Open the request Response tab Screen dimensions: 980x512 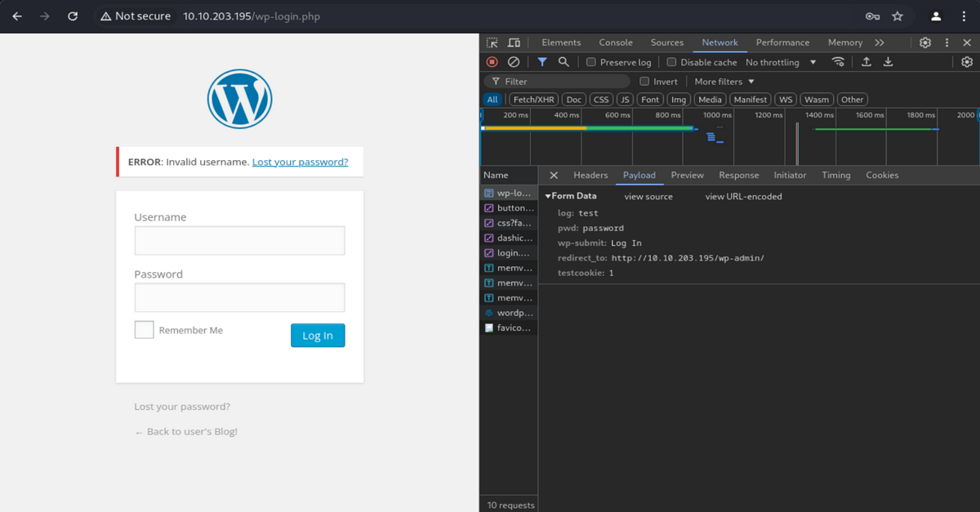(739, 176)
